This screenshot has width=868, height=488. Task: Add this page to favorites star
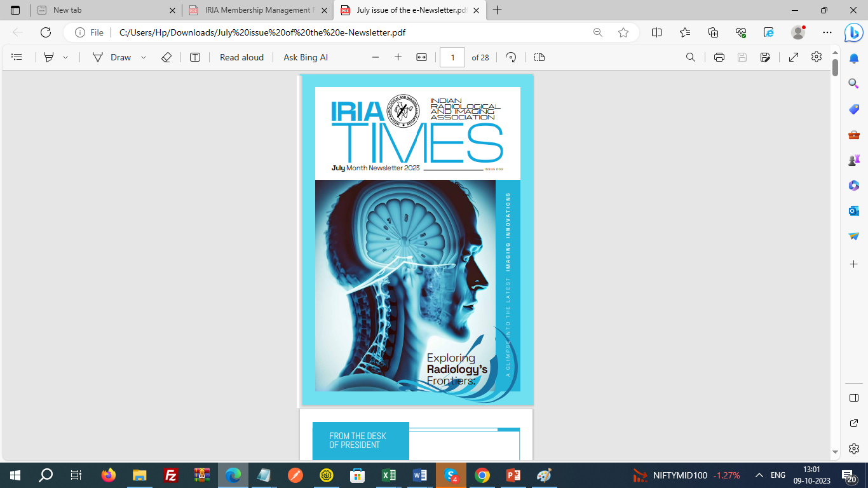623,32
